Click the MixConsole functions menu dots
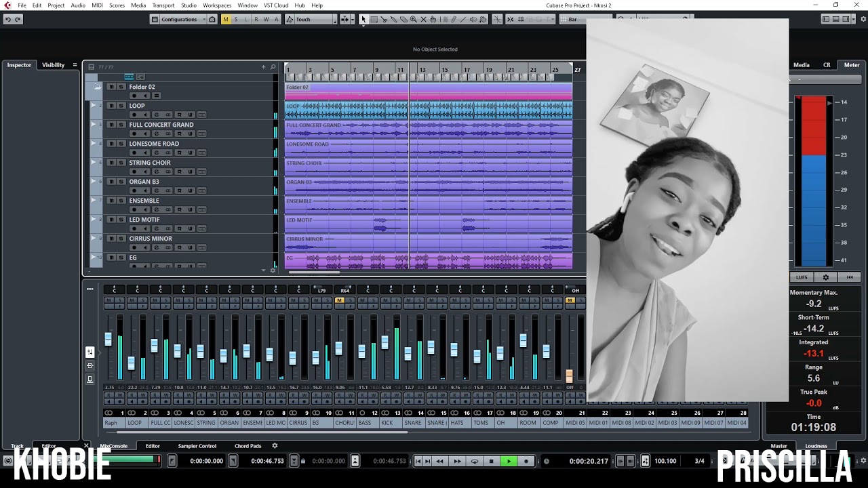 click(x=90, y=289)
